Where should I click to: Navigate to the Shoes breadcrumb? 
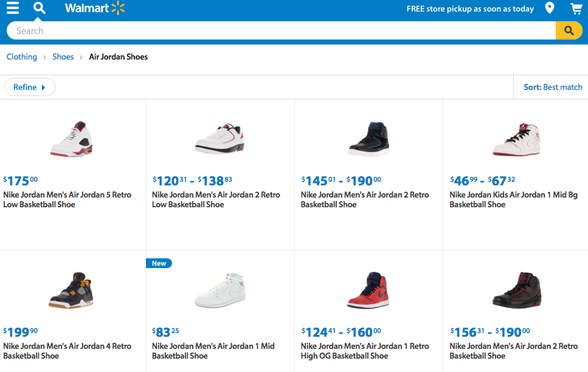[x=63, y=57]
